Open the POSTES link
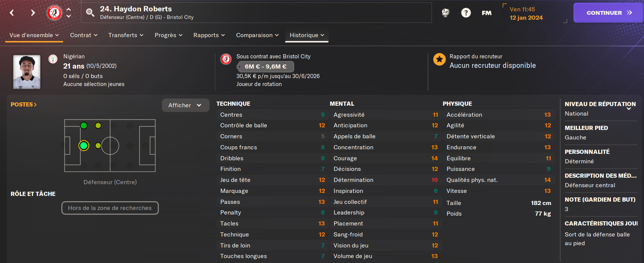This screenshot has height=263, width=644. [x=24, y=105]
